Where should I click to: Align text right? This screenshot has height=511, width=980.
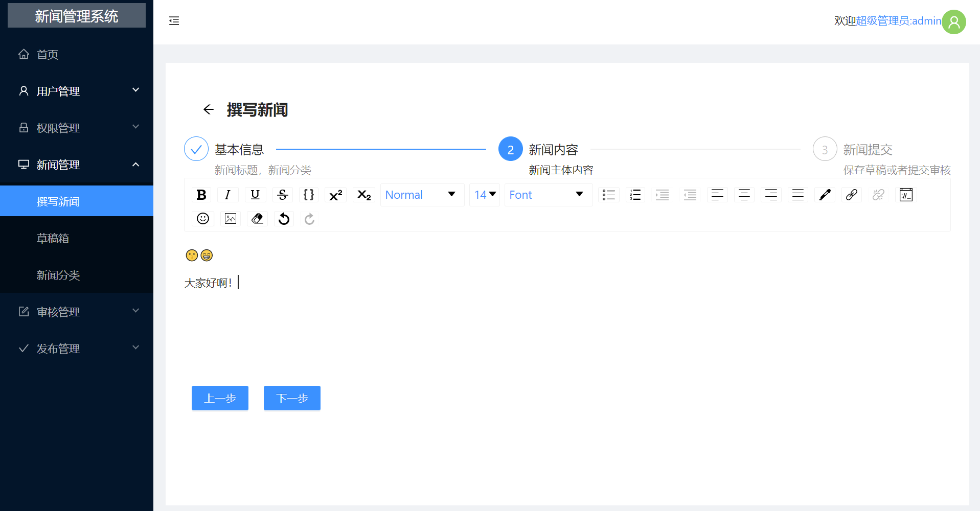pyautogui.click(x=771, y=195)
